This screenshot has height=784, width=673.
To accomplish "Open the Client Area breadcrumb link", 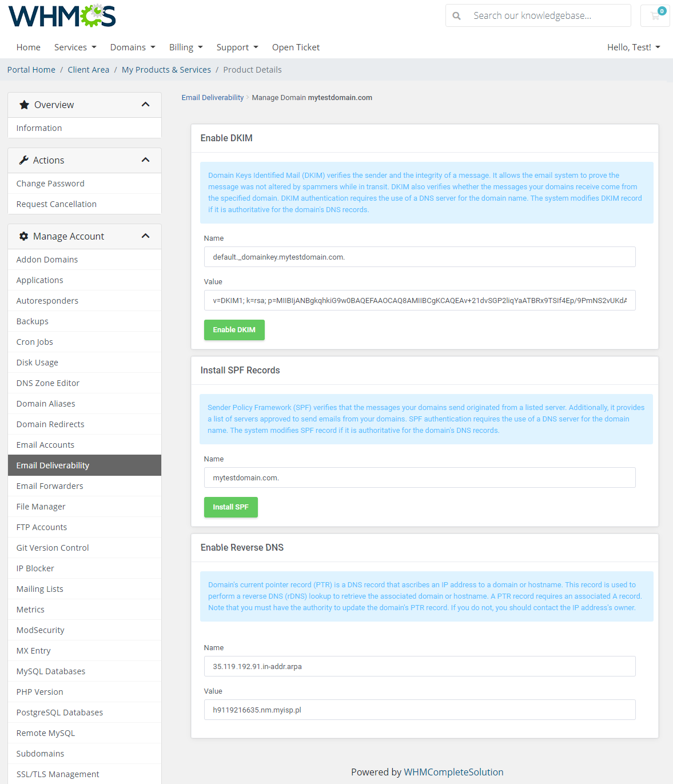I will (x=88, y=69).
